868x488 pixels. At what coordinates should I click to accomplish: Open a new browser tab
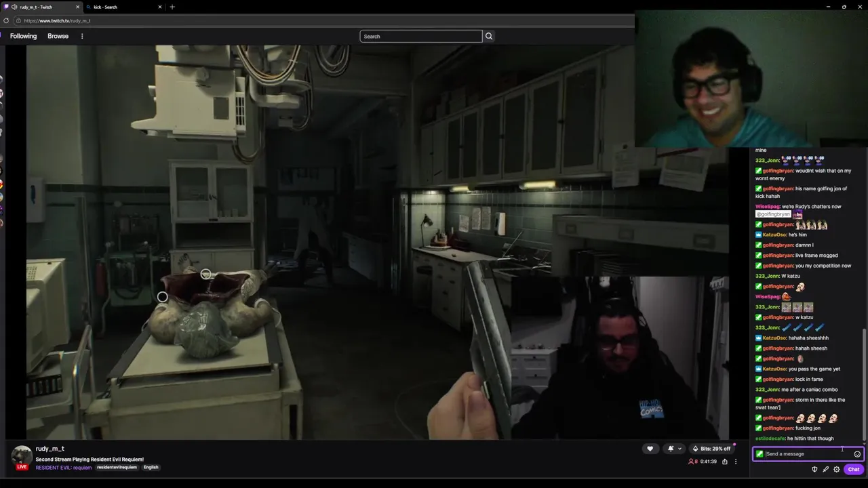[x=172, y=7]
